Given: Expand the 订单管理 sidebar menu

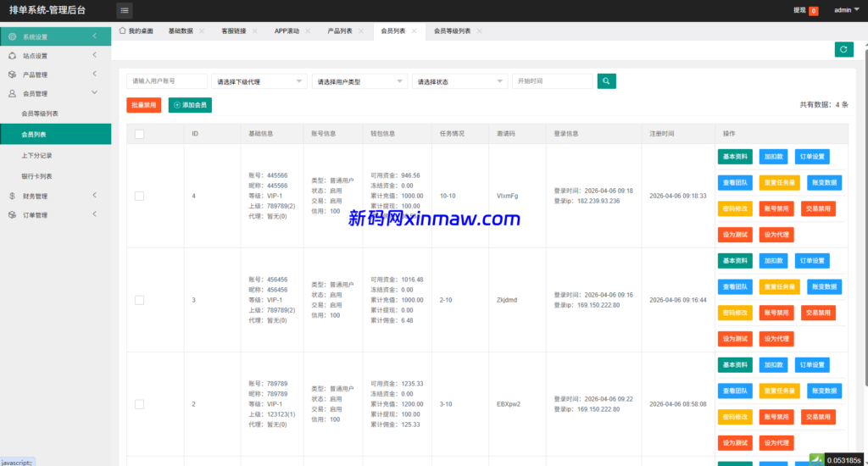Looking at the screenshot, I should click(55, 214).
